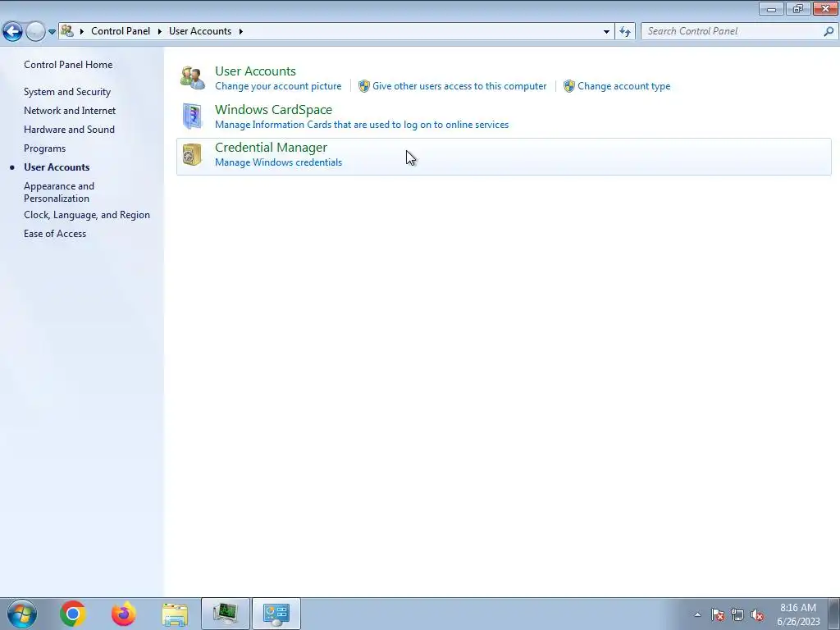Viewport: 840px width, 630px height.
Task: Focus the Search Control Panel field
Action: 739,31
